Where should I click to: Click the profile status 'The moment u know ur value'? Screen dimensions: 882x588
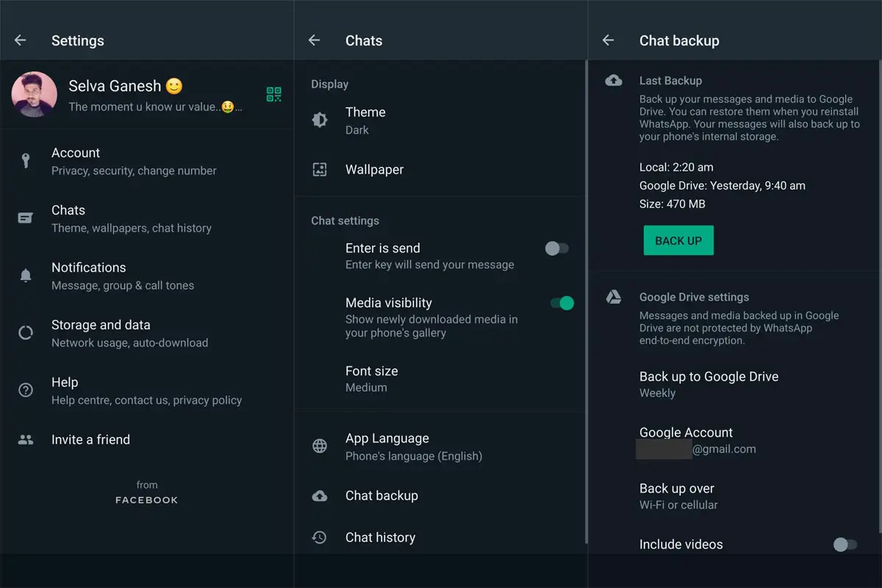click(x=155, y=107)
